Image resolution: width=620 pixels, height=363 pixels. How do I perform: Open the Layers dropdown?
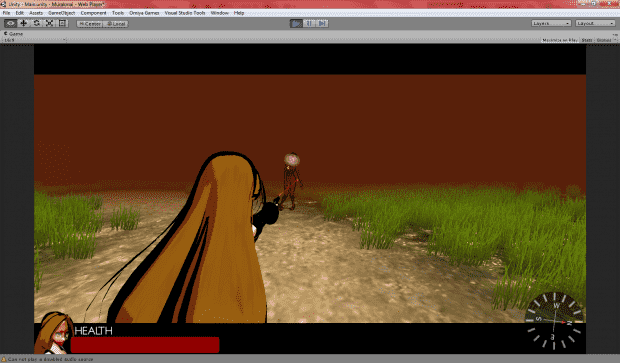(551, 23)
